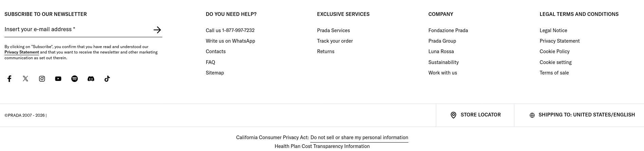Submit newsletter email with arrow icon
This screenshot has width=644, height=151.
point(157,30)
